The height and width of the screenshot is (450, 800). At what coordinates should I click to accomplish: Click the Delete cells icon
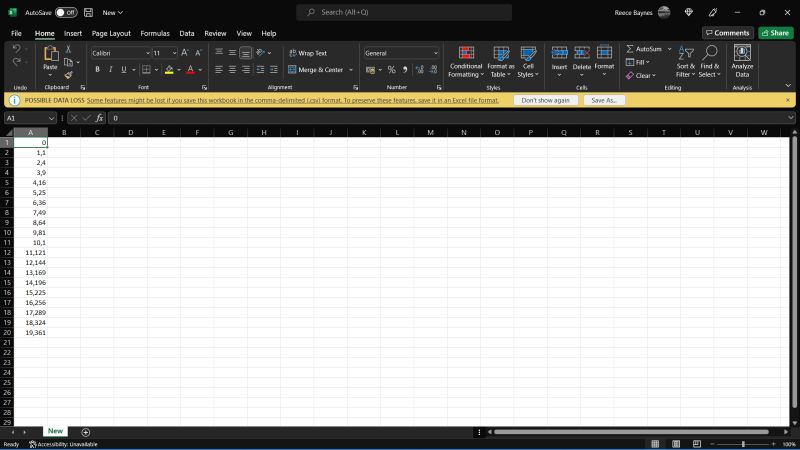tap(582, 53)
